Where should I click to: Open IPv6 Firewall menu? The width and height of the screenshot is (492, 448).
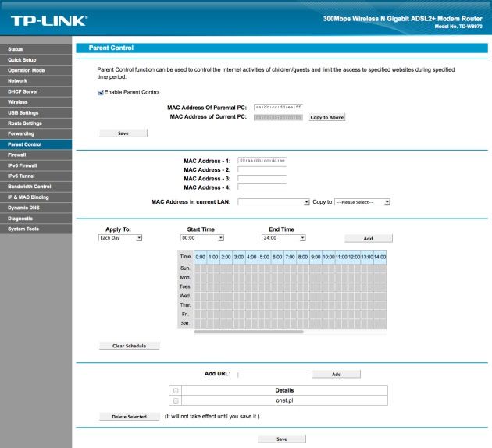click(x=36, y=165)
